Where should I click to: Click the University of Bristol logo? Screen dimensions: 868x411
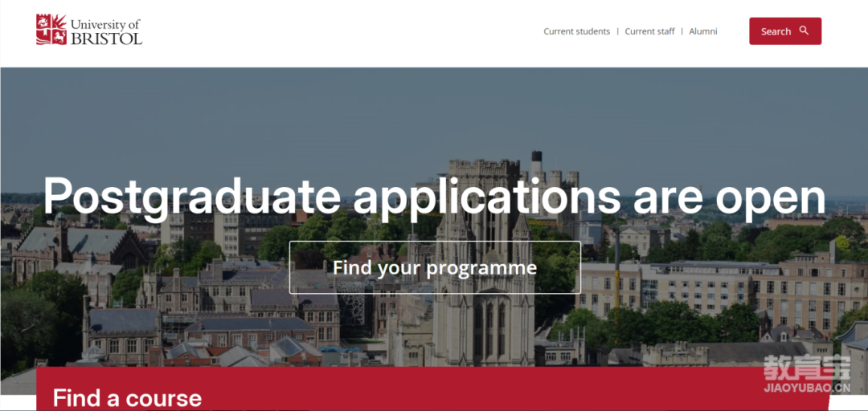click(89, 30)
